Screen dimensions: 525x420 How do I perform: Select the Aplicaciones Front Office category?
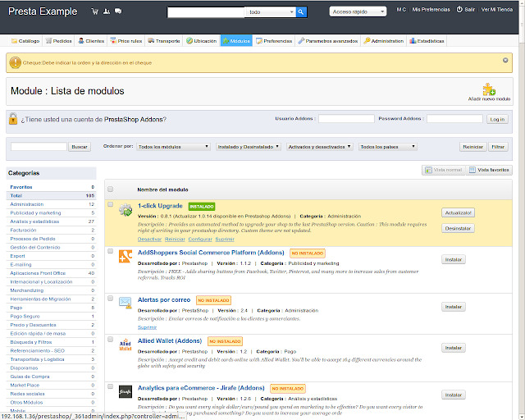[x=38, y=273]
